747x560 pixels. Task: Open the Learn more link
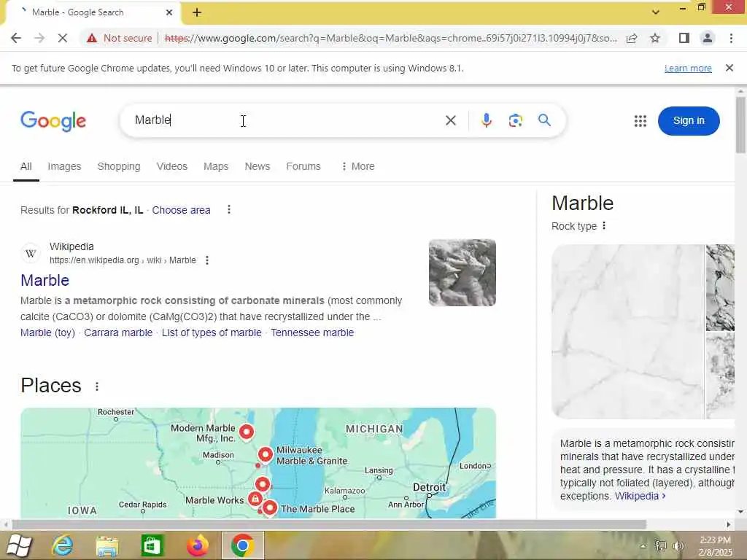[688, 68]
